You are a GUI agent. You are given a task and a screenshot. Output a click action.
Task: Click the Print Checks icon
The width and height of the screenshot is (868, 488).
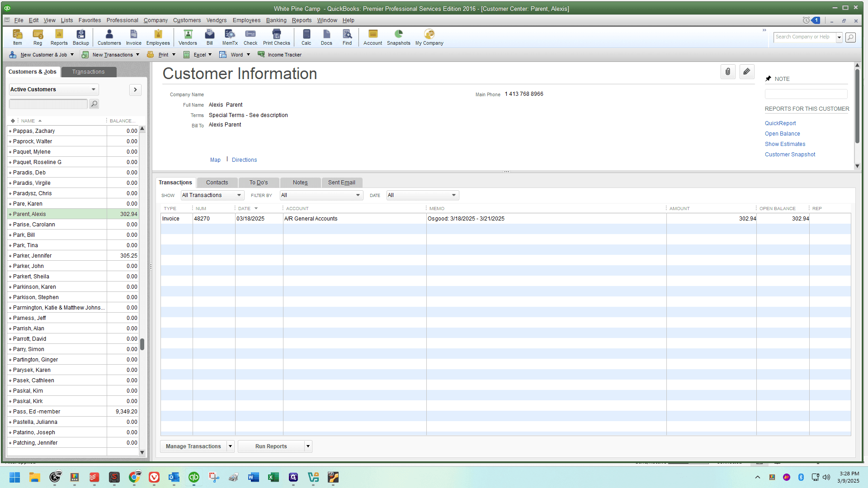tap(276, 37)
